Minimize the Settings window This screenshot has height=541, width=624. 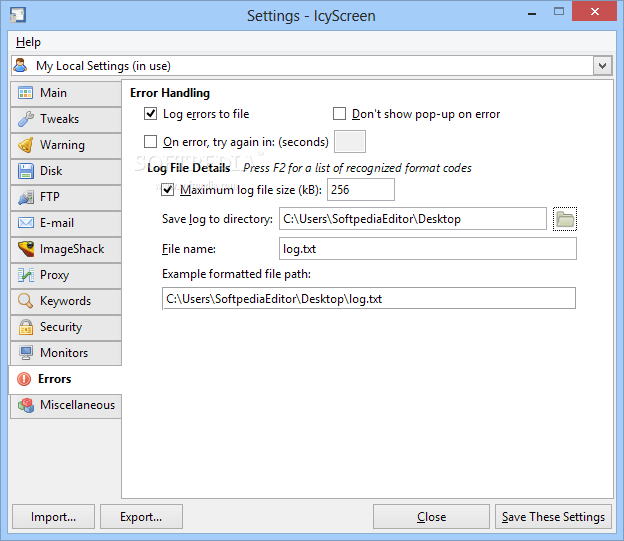(532, 13)
